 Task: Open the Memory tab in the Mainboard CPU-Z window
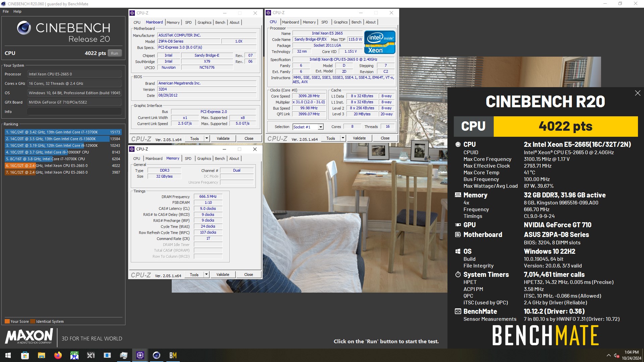(173, 22)
